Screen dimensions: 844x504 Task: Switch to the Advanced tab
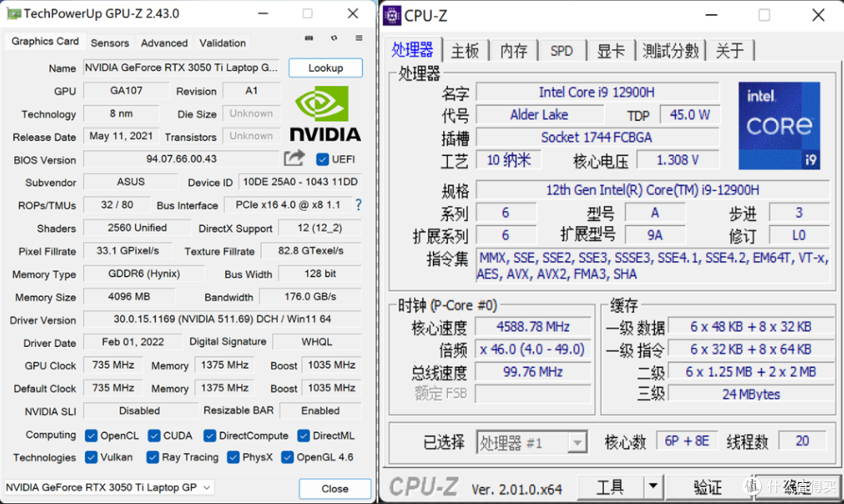pyautogui.click(x=164, y=43)
